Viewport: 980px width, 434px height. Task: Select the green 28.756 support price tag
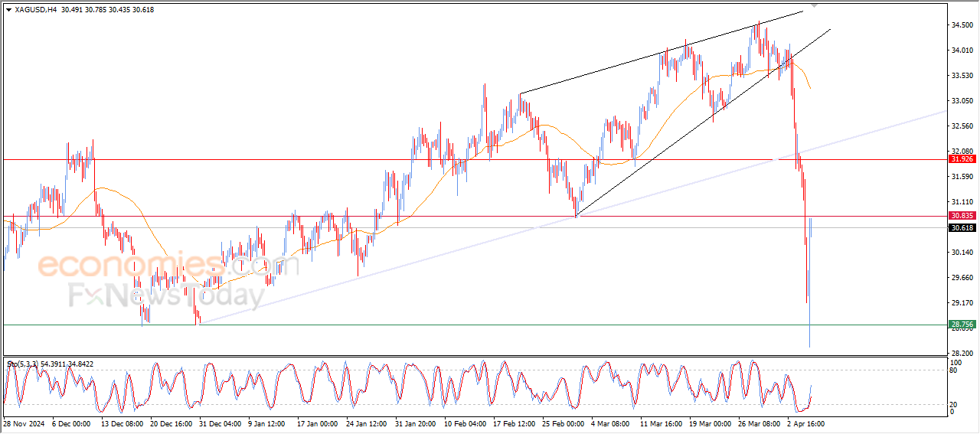pyautogui.click(x=962, y=325)
